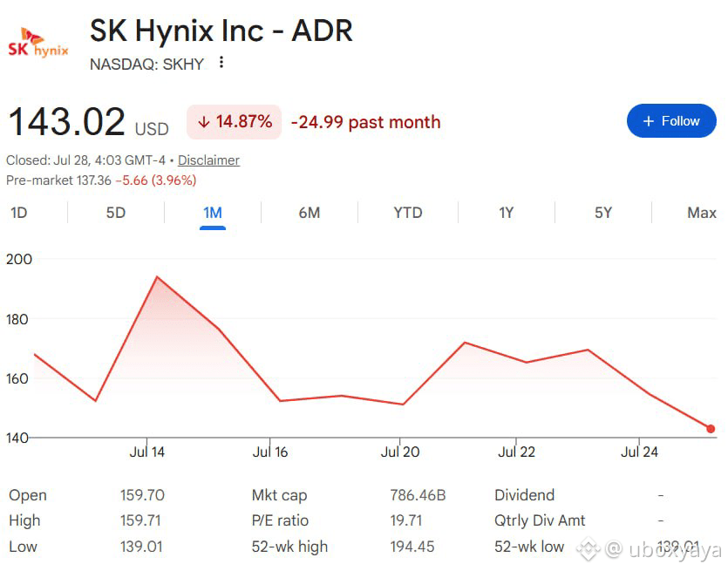Open the Disclaimer link
This screenshot has height=571, width=728.
(x=208, y=160)
